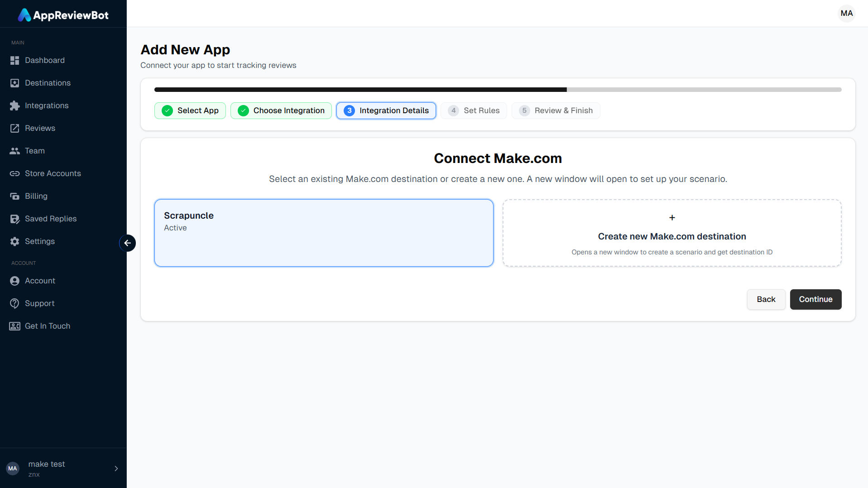
Task: Click the green check on Choose Integration
Action: 243,110
